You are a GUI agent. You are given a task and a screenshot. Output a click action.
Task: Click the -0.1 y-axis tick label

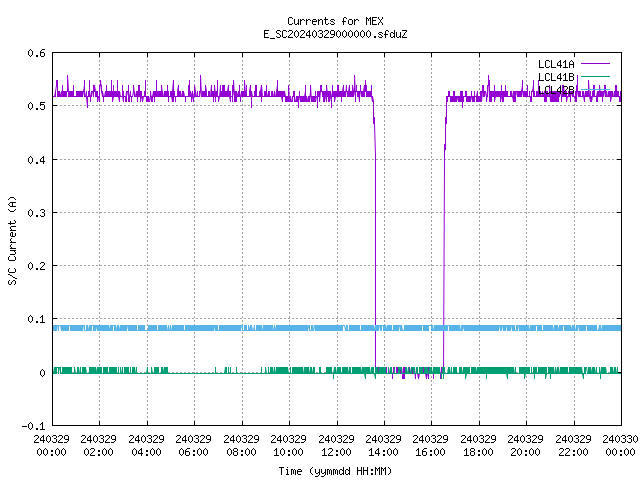pos(33,426)
